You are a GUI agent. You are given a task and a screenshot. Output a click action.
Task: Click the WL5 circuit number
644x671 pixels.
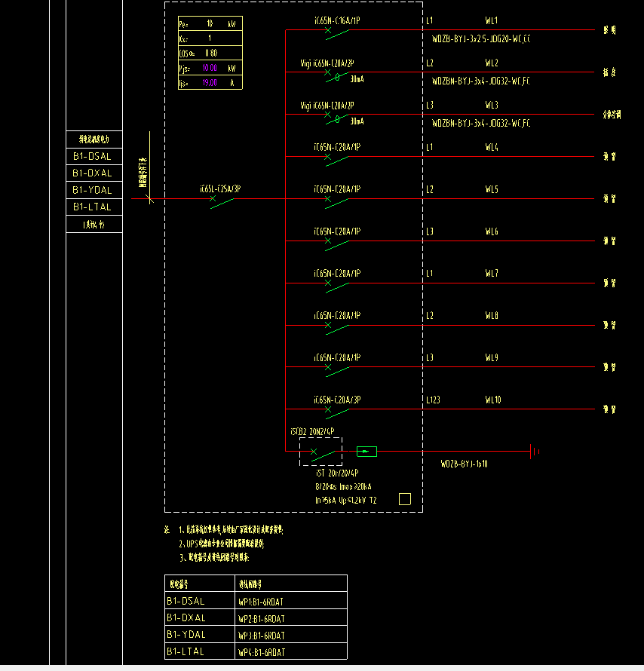click(x=492, y=189)
